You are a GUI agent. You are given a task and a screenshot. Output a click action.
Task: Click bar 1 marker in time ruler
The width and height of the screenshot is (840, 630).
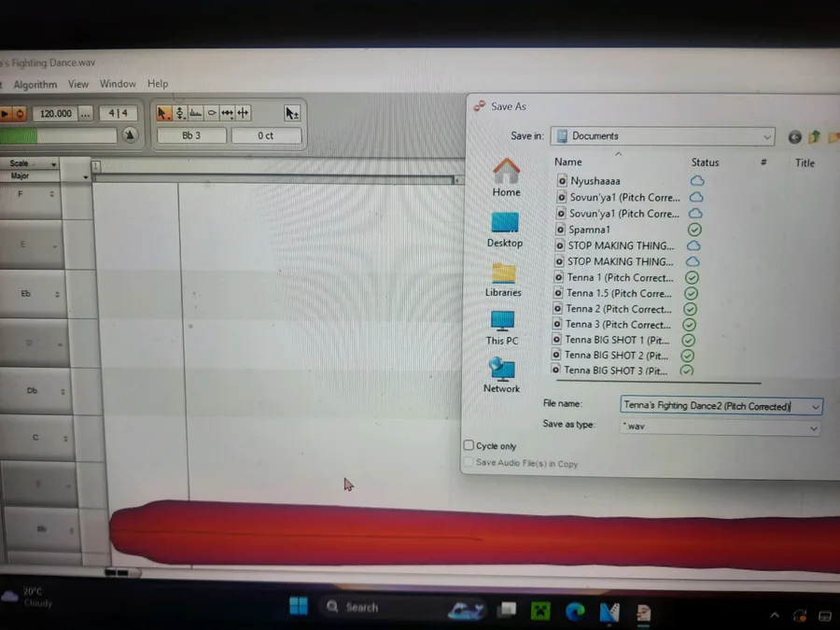click(95, 167)
